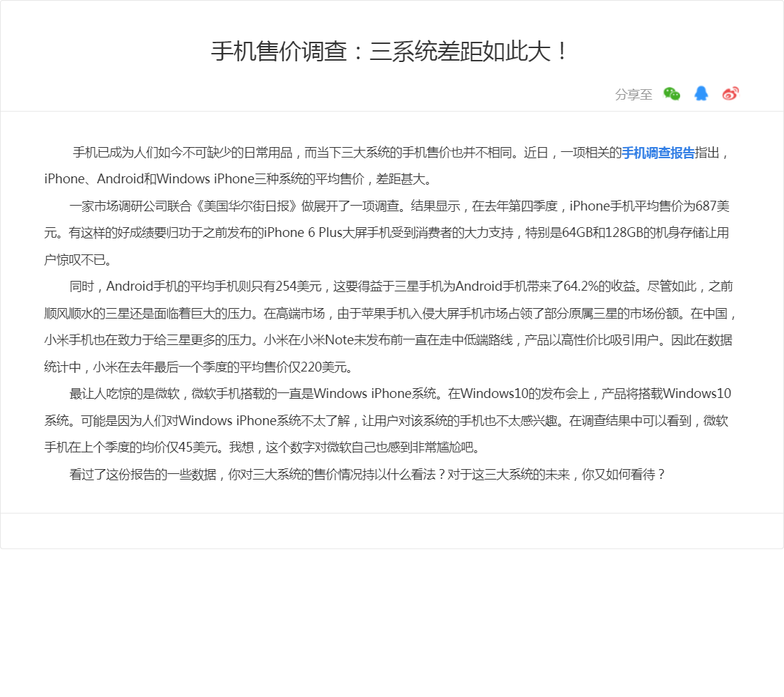Image resolution: width=784 pixels, height=697 pixels.
Task: Click the text 三星手机为Android手机带来了64.2%的收益
Action: 515,286
